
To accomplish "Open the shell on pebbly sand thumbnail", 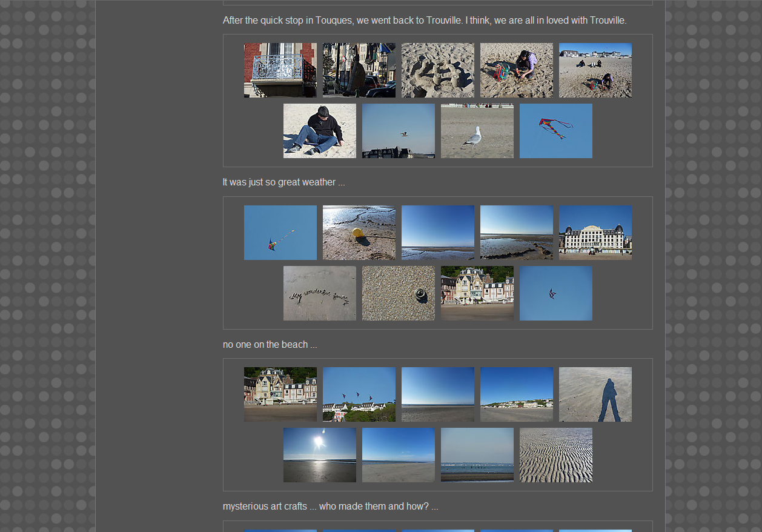I will pos(398,293).
